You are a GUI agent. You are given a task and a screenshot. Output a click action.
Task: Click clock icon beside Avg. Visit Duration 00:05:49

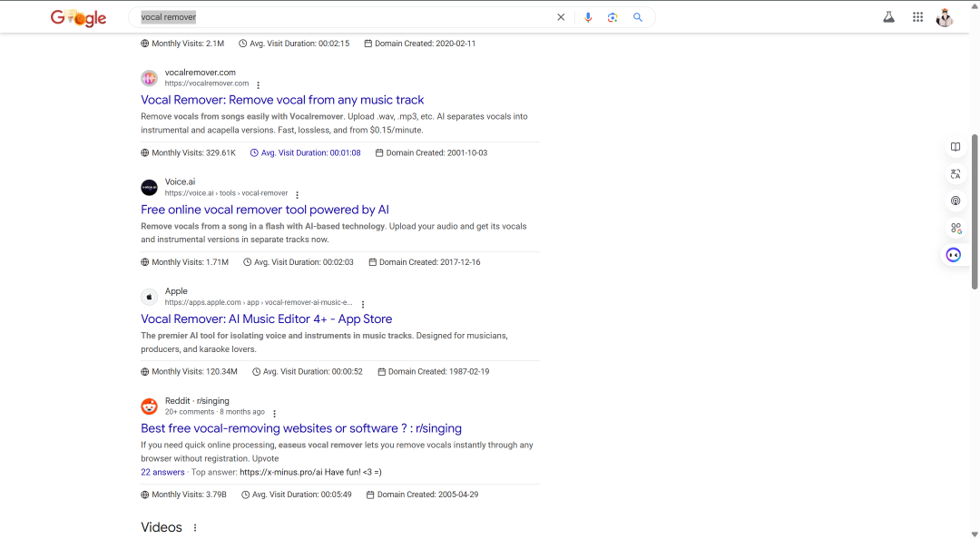(x=246, y=495)
